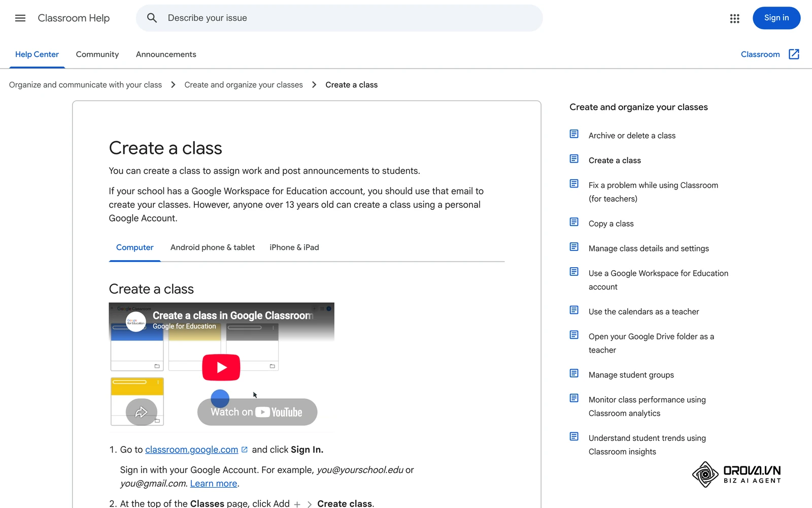Click the video share arrow icon
Viewport: 812px width, 508px height.
(141, 412)
